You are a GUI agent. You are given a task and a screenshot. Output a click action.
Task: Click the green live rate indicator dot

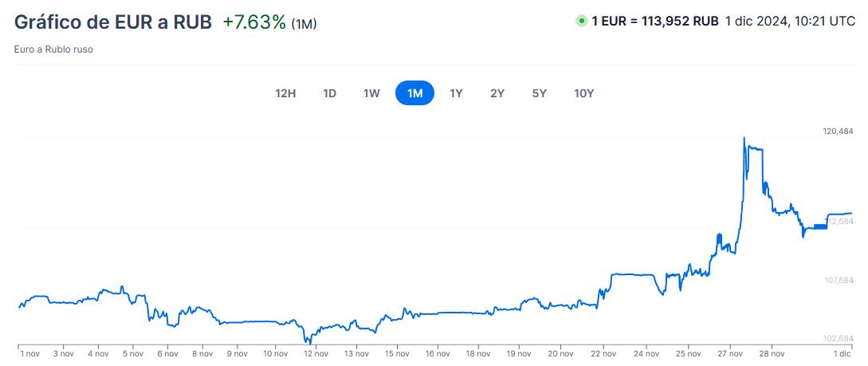[581, 22]
